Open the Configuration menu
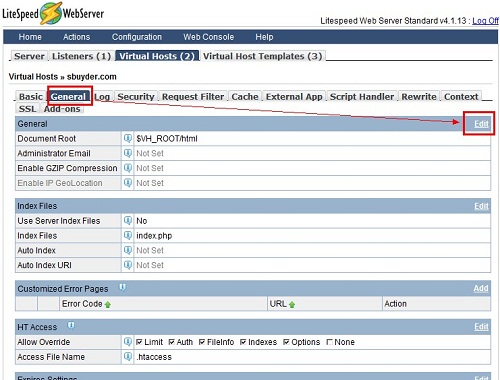This screenshot has width=500, height=380. [x=137, y=37]
